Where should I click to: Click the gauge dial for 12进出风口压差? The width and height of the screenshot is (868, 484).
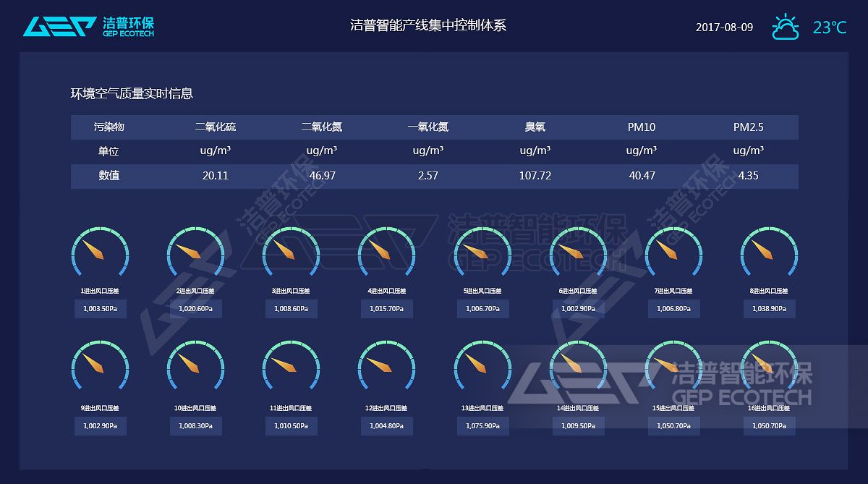coord(386,368)
